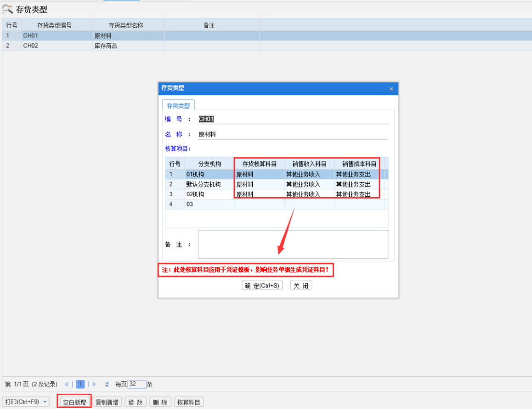The image size is (532, 409).
Task: Select the 存货类型 tab in dialog
Action: click(x=178, y=106)
